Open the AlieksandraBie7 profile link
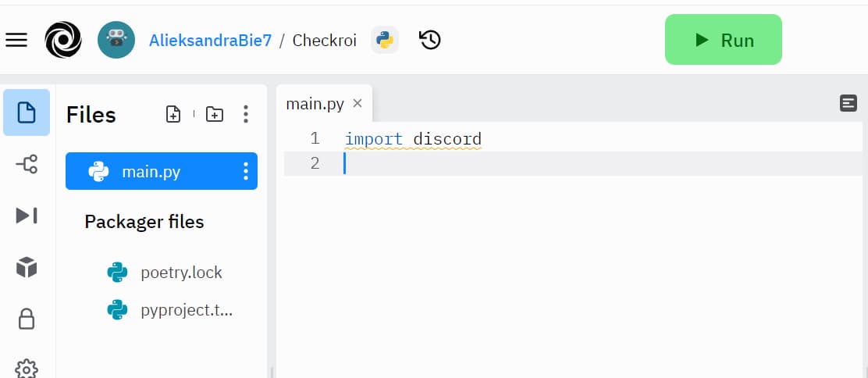Screen dimensions: 868x378 (x=210, y=41)
